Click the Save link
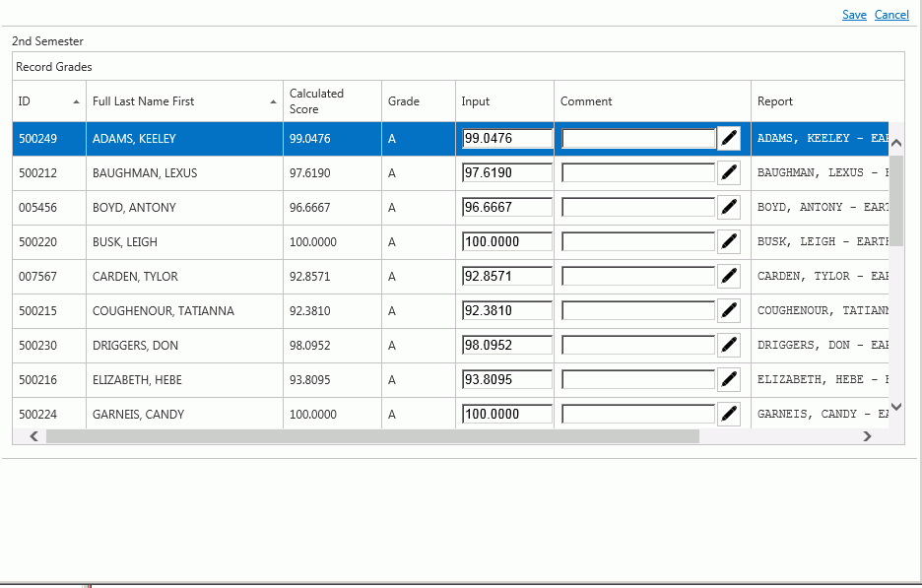 click(854, 15)
